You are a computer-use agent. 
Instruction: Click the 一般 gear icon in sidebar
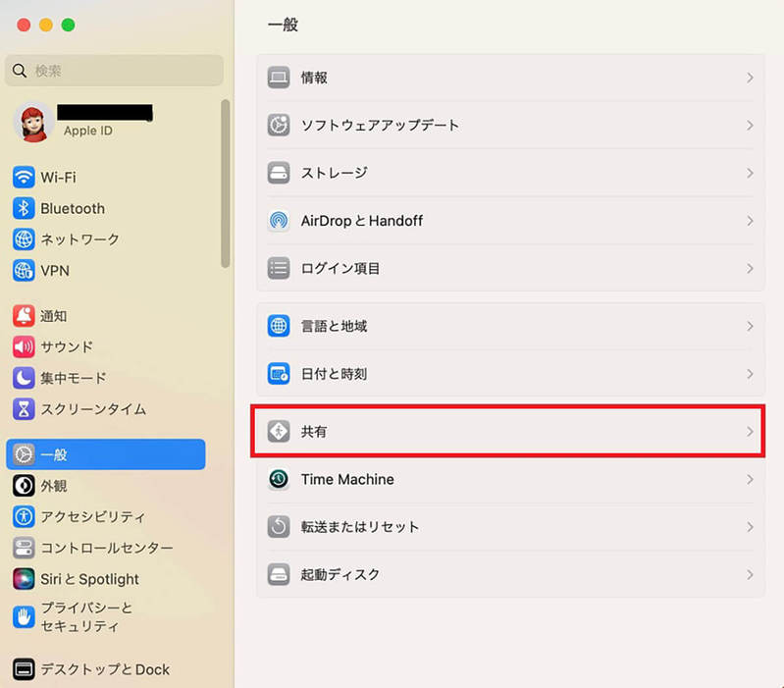pos(24,454)
